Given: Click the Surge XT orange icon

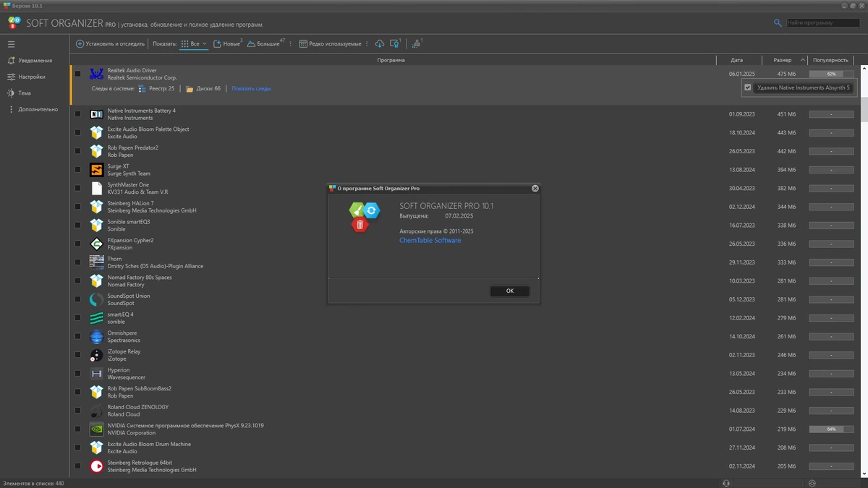Looking at the screenshot, I should [x=96, y=170].
